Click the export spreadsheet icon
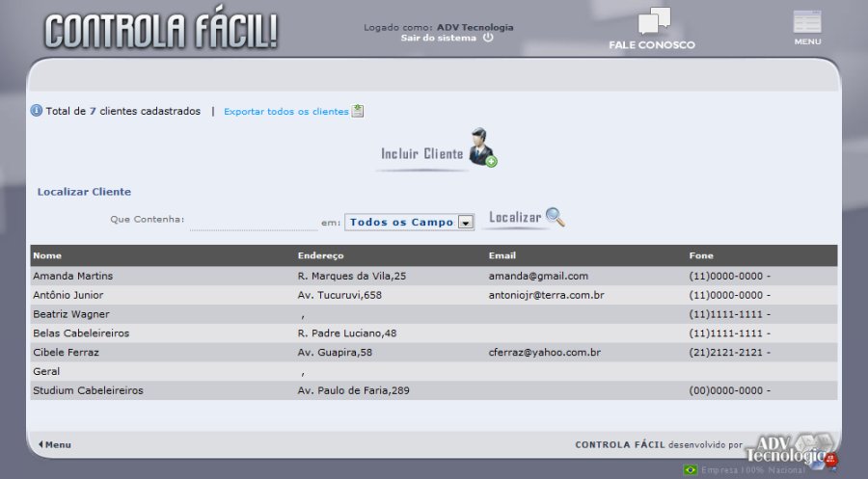 pos(358,111)
